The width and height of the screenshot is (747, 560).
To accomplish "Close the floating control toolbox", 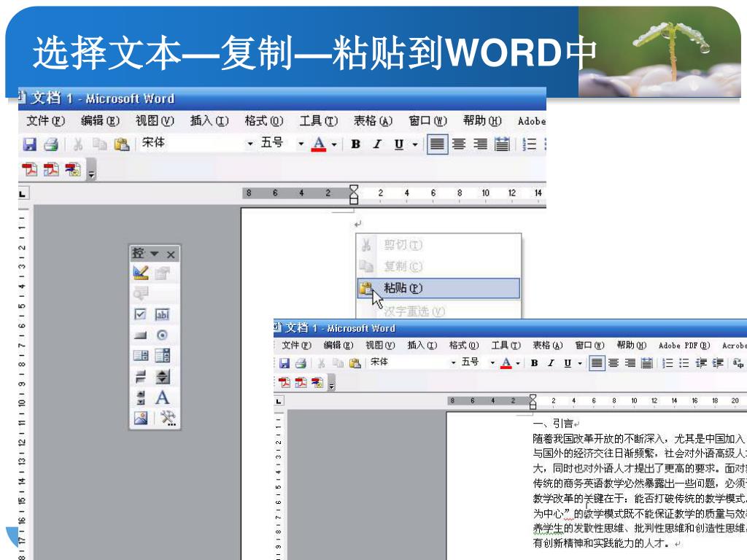I will (x=171, y=254).
